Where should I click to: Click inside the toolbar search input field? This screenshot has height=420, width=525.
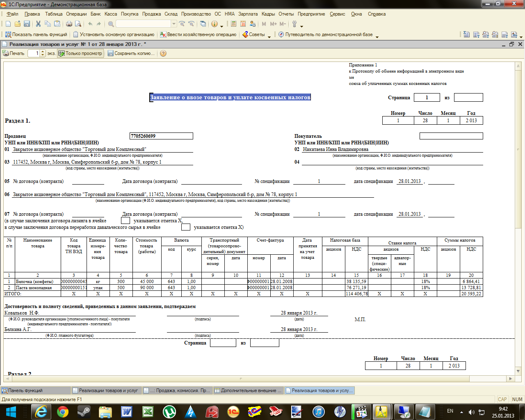[x=143, y=24]
